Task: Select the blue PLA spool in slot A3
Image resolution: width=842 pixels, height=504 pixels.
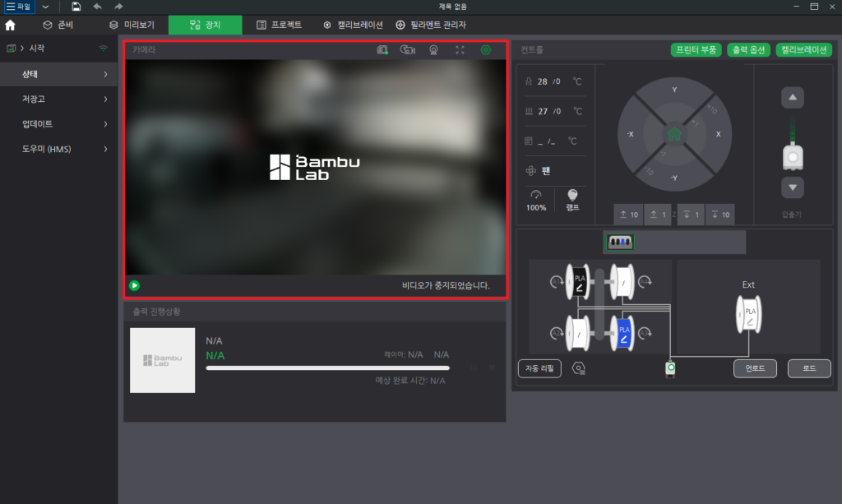Action: coord(622,333)
